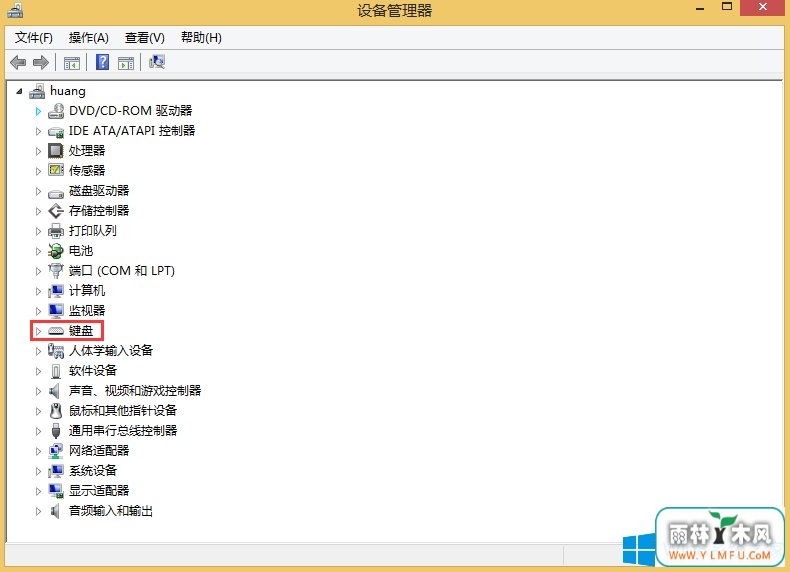Select the huang tree label

[x=68, y=91]
